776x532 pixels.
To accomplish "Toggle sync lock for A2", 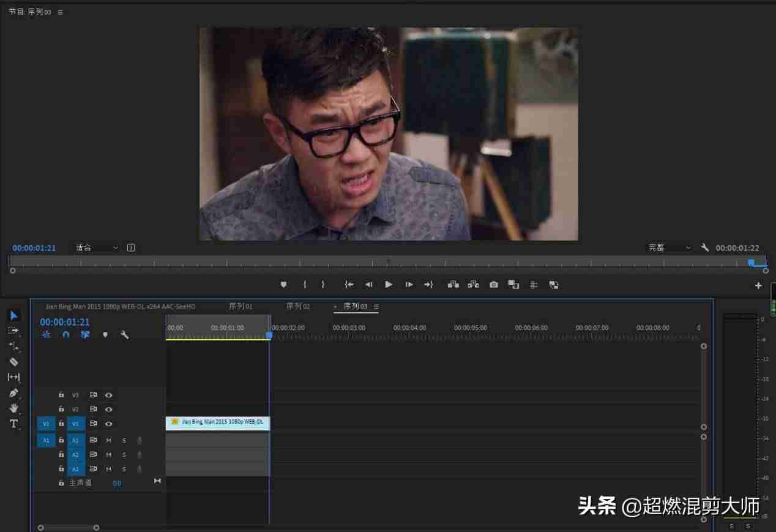I will [x=94, y=455].
